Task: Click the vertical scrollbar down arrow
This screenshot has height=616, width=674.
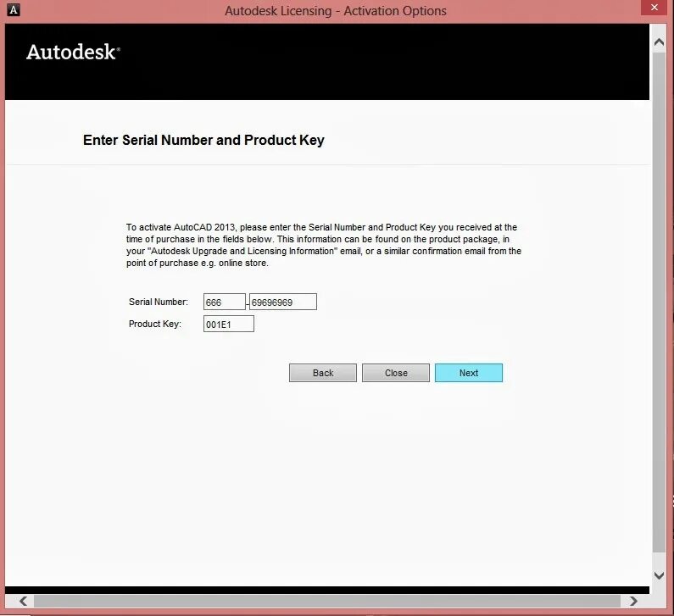Action: pyautogui.click(x=659, y=575)
